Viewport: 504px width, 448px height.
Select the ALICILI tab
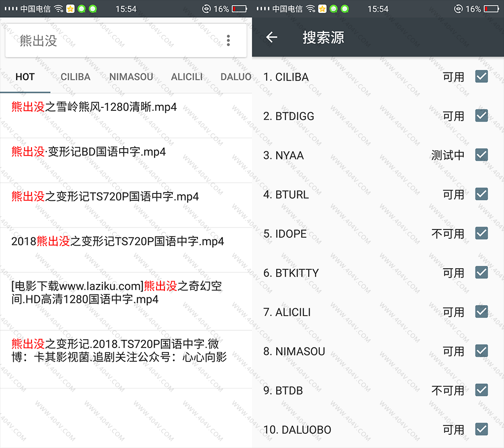pos(187,77)
